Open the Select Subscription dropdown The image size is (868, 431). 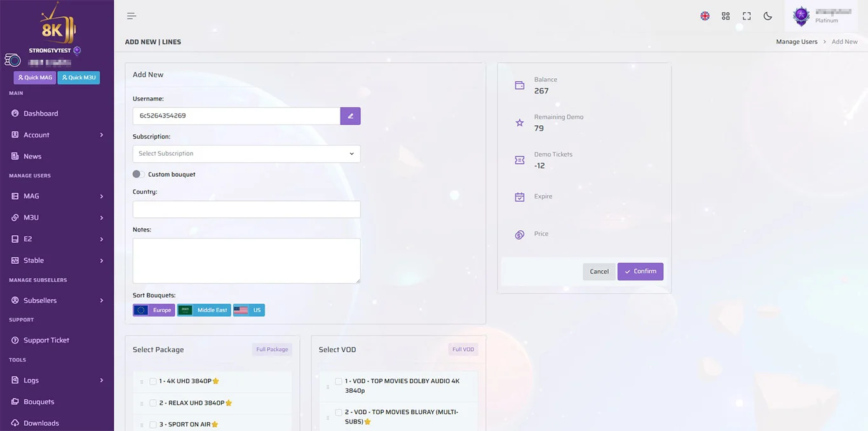[x=247, y=154]
